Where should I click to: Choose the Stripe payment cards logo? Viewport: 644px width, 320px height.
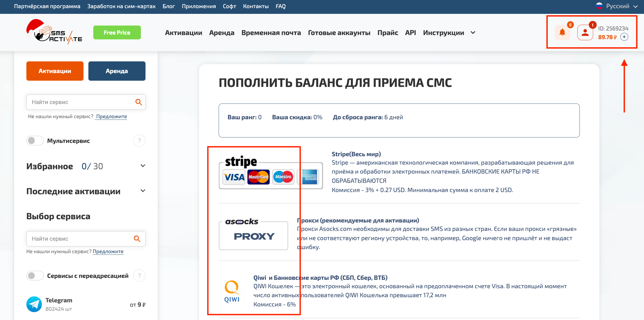[x=271, y=174]
